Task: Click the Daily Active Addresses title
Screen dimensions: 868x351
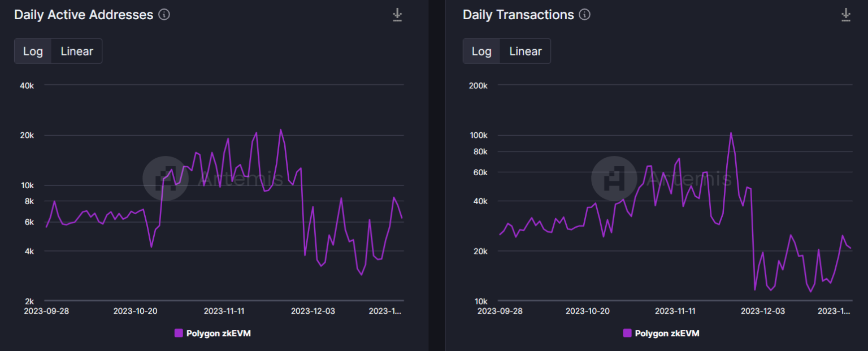Action: (84, 15)
